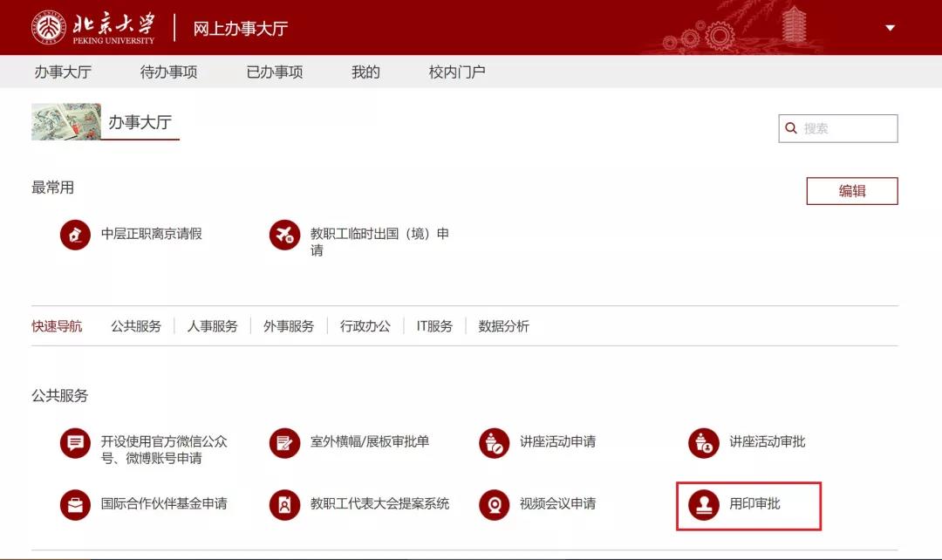The height and width of the screenshot is (560, 942).
Task: Select the 室外横幅/展板审批单 icon
Action: coord(284,443)
